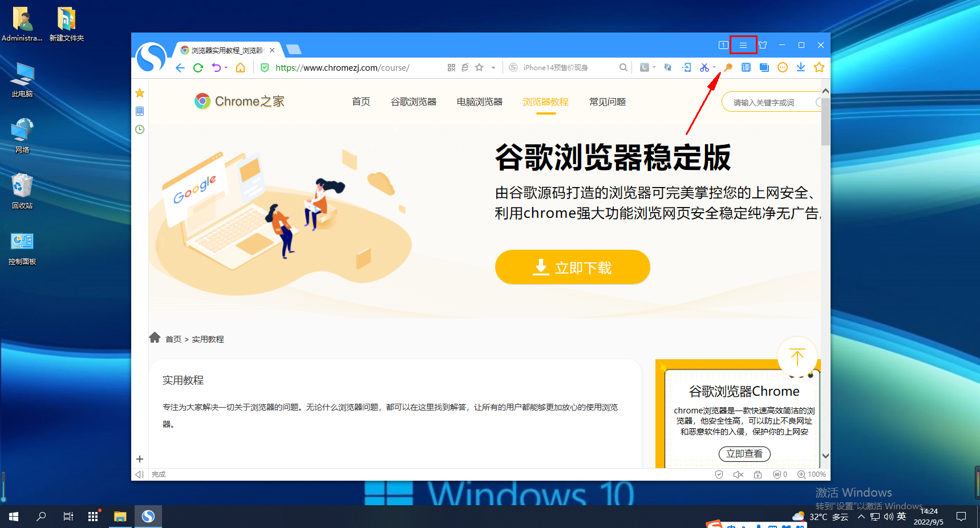Open a new tab button
The image size is (980, 528).
pos(294,50)
